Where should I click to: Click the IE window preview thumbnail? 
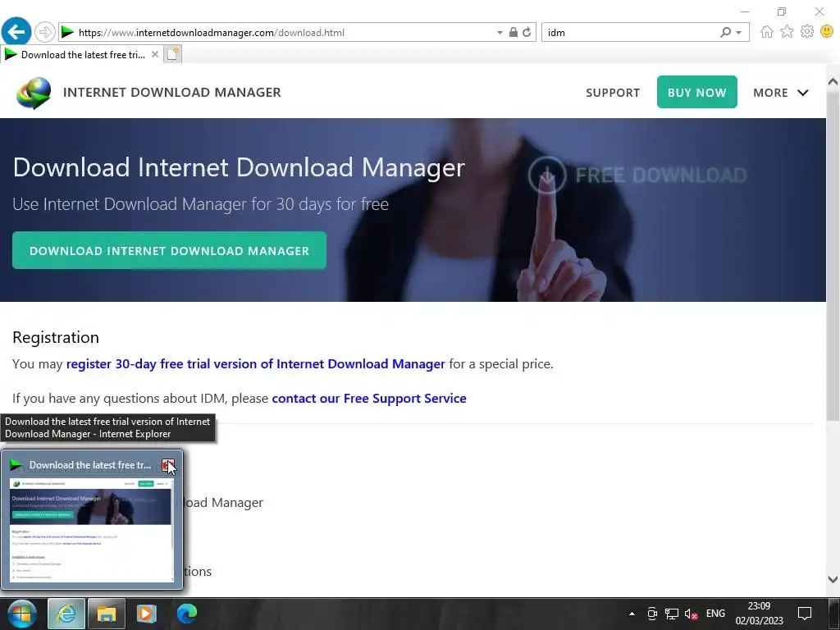(x=92, y=529)
